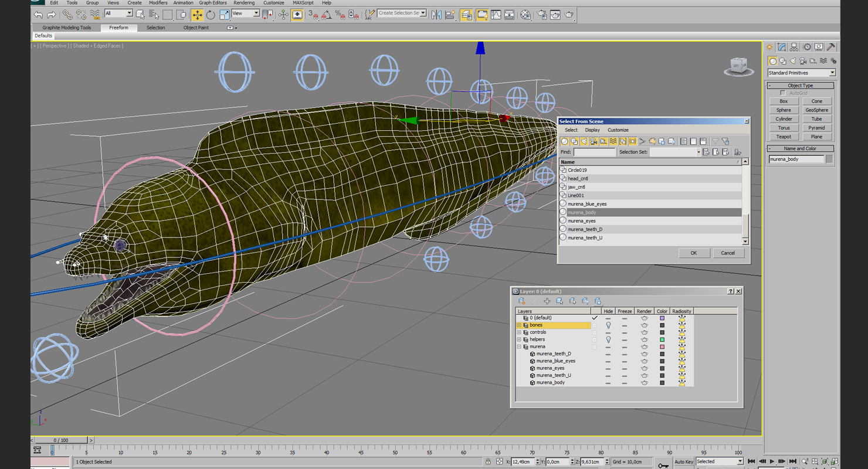Screen dimensions: 868x469
Task: Click the Teapot primitive button
Action: [784, 137]
